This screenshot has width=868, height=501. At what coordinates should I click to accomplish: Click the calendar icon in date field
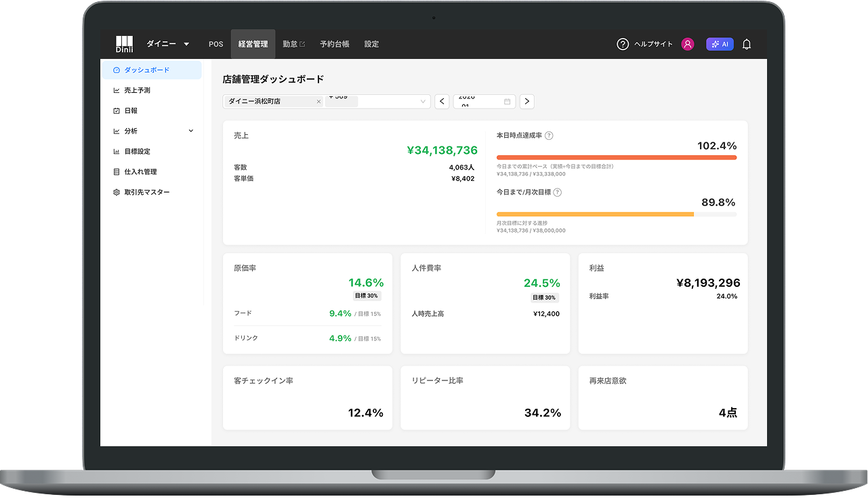(x=507, y=102)
